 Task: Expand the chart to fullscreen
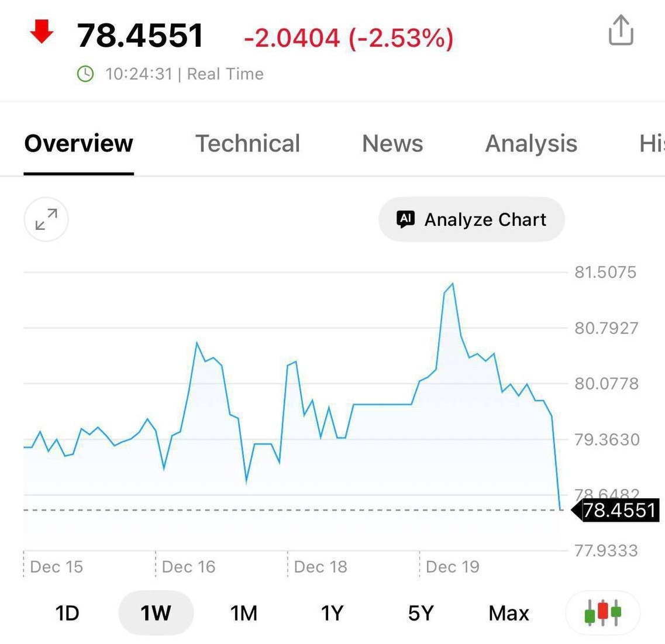(x=46, y=220)
